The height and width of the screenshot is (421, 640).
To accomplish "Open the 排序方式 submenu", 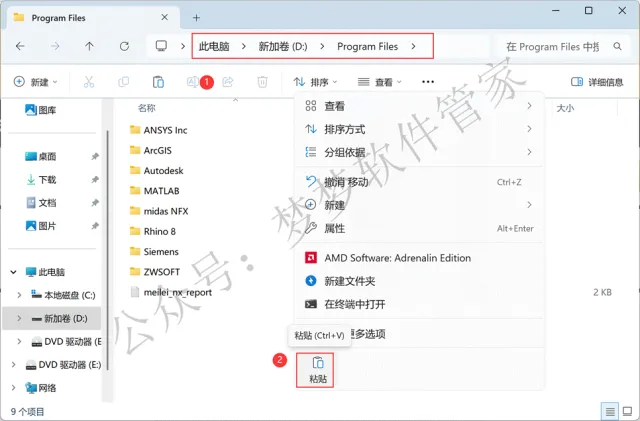I will [x=419, y=129].
